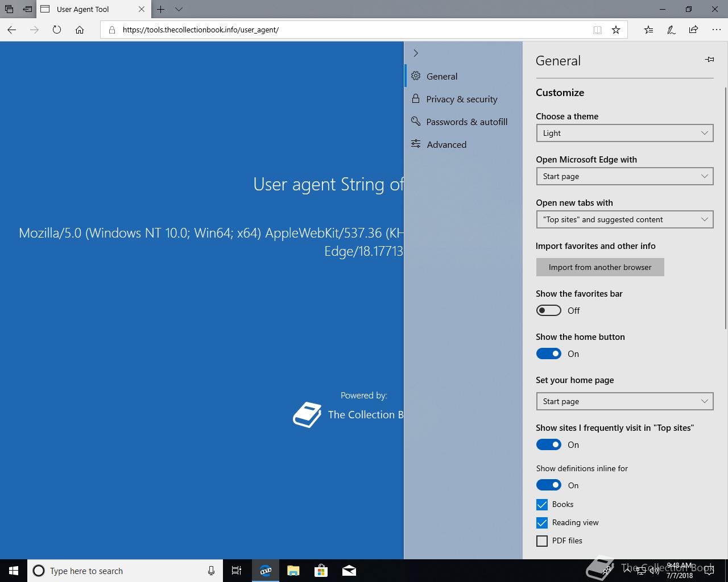This screenshot has width=728, height=582.
Task: Open Set your home page dropdown
Action: click(x=624, y=401)
